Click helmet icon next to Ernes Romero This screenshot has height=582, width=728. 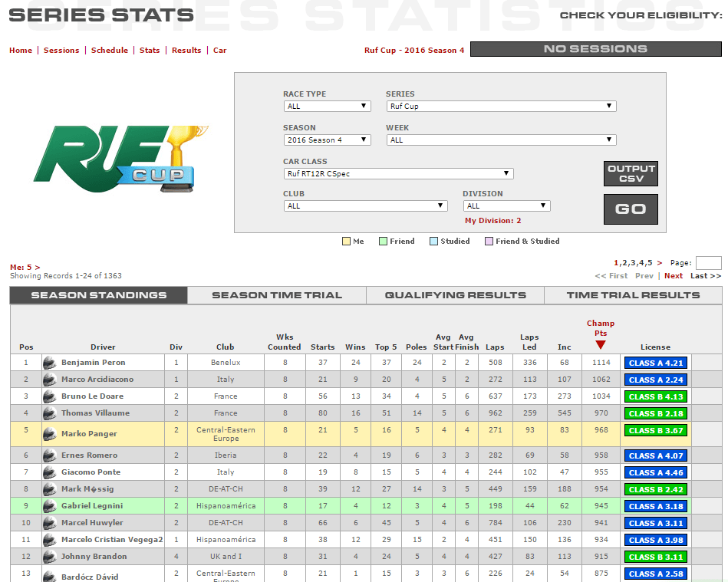click(x=49, y=455)
